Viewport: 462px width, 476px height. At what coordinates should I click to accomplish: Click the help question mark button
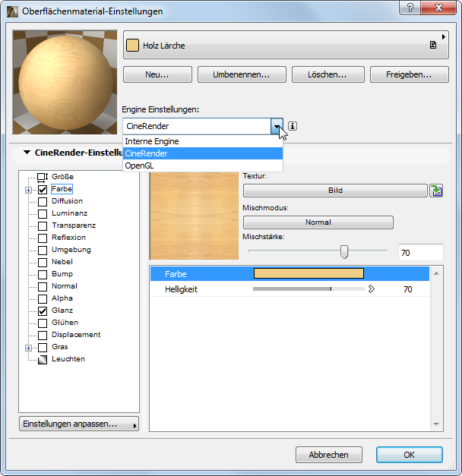coord(410,8)
